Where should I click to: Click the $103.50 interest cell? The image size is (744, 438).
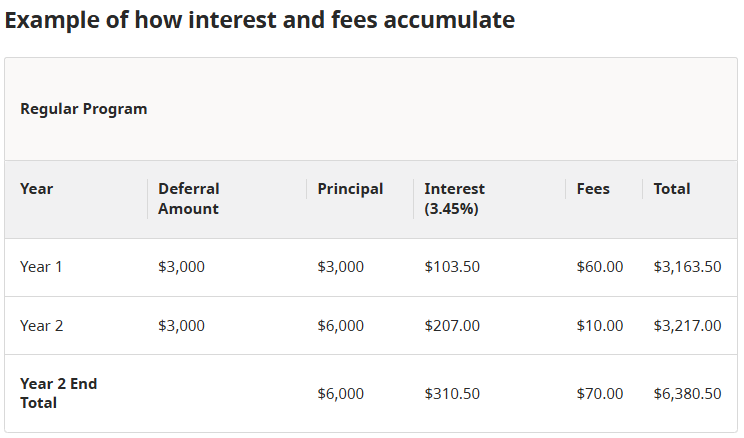[452, 267]
